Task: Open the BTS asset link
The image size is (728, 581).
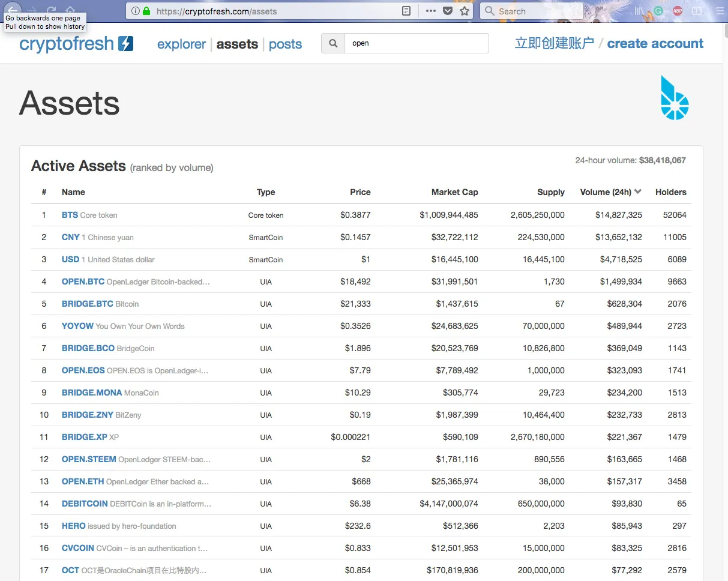Action: tap(70, 215)
